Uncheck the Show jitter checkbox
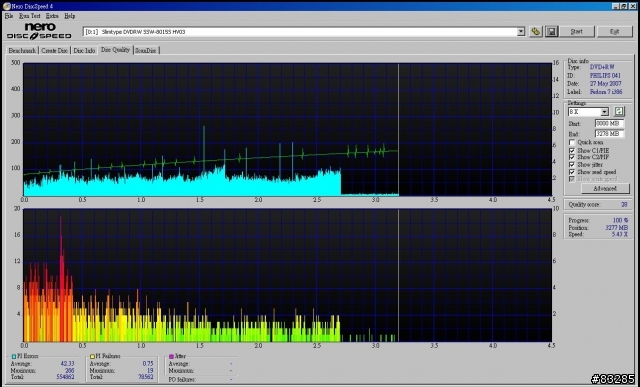 572,165
